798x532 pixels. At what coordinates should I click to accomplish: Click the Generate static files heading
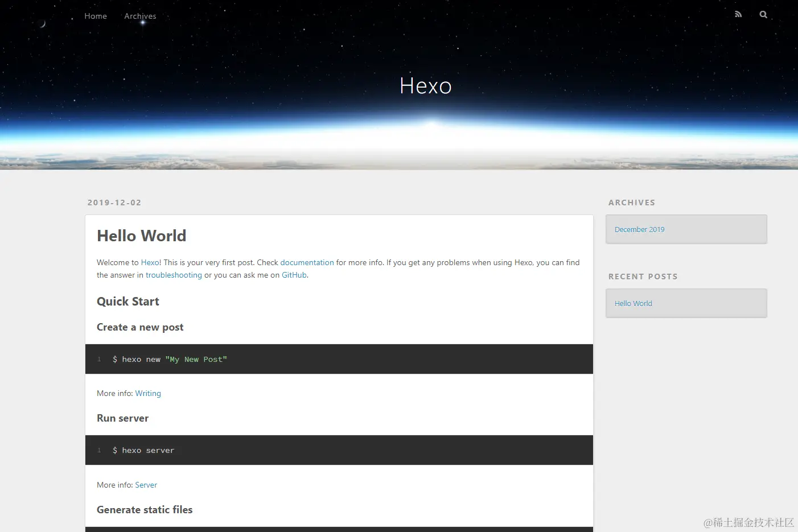[145, 510]
